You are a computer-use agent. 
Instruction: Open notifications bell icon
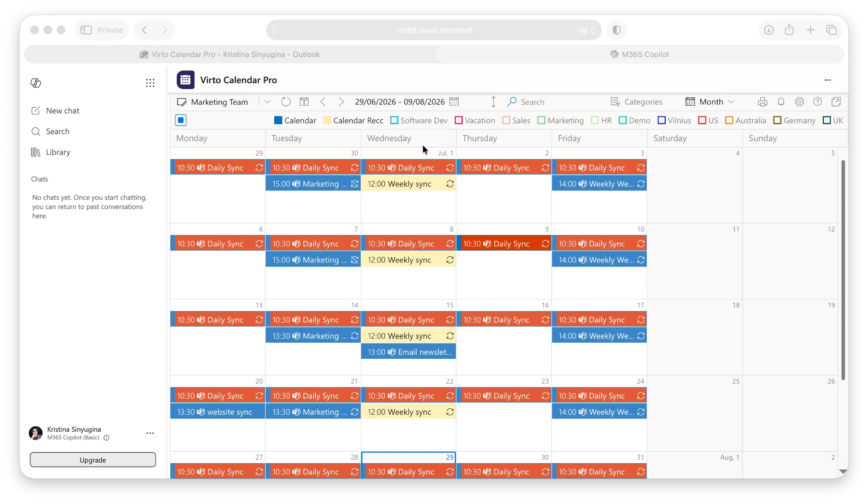[781, 102]
